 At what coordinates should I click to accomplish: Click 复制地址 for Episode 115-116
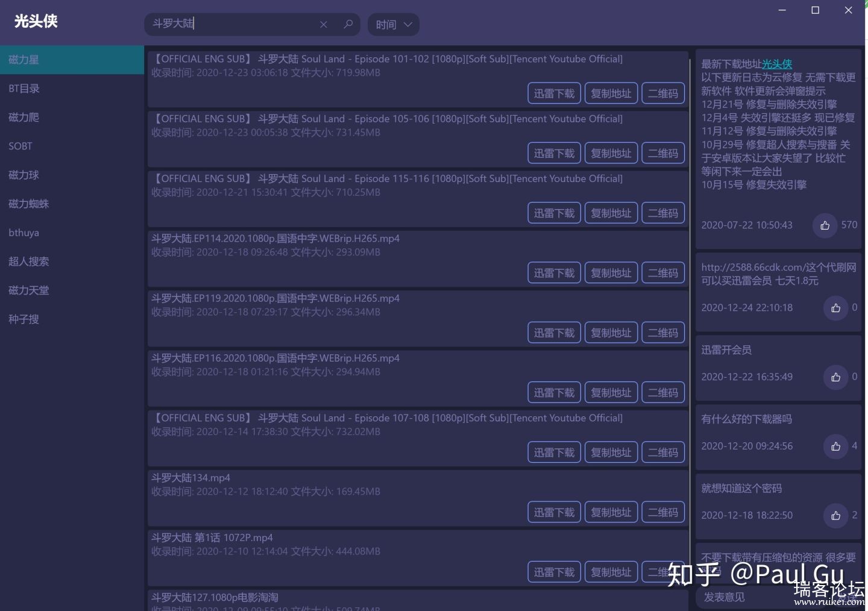tap(611, 213)
